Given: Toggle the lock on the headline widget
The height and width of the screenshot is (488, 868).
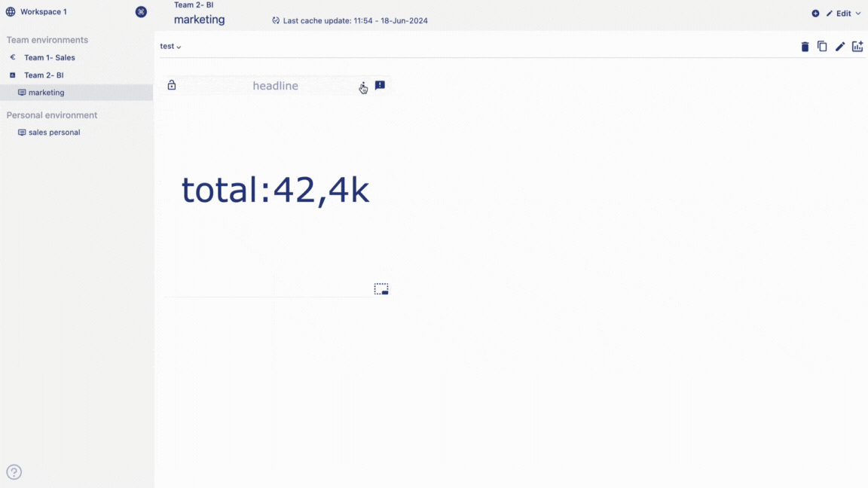Looking at the screenshot, I should tap(172, 86).
